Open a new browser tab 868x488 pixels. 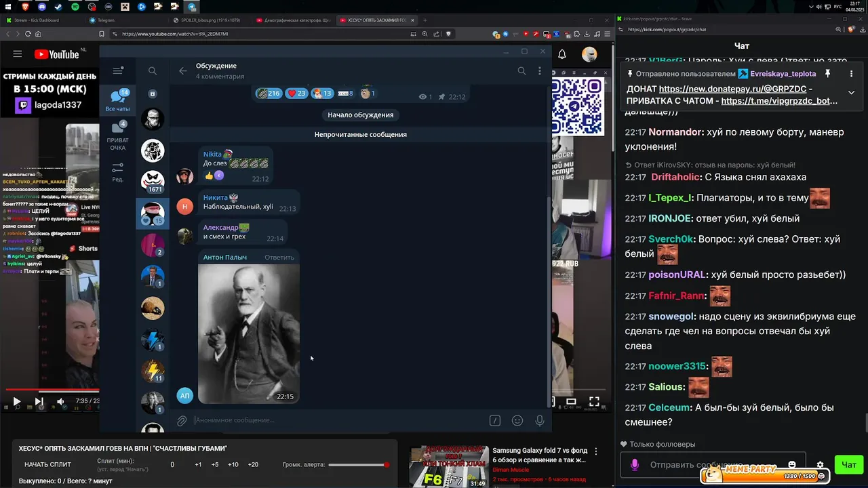(x=425, y=20)
